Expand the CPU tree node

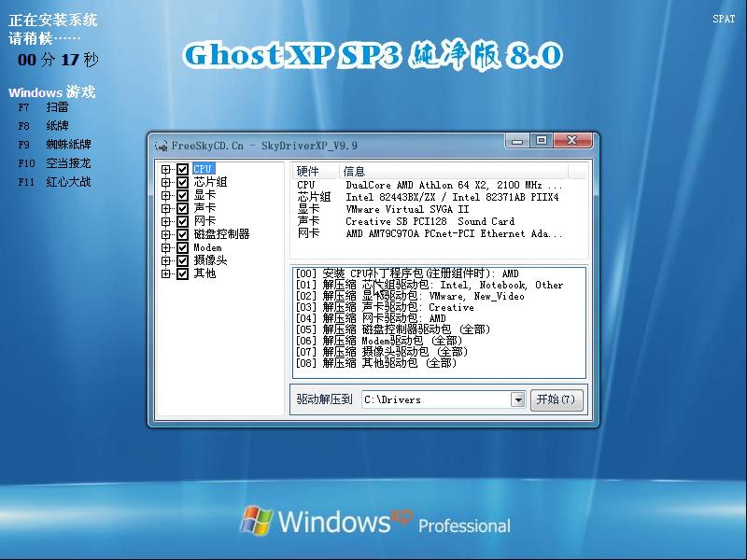[x=166, y=169]
